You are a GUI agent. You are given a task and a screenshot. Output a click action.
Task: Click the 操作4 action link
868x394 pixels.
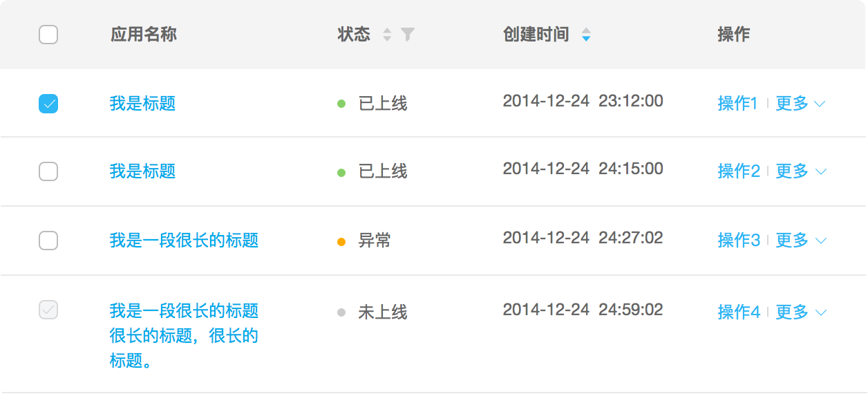click(x=739, y=312)
